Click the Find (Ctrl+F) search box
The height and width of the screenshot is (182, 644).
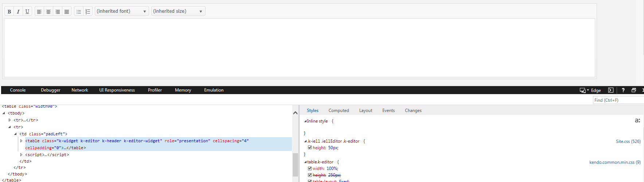point(618,100)
